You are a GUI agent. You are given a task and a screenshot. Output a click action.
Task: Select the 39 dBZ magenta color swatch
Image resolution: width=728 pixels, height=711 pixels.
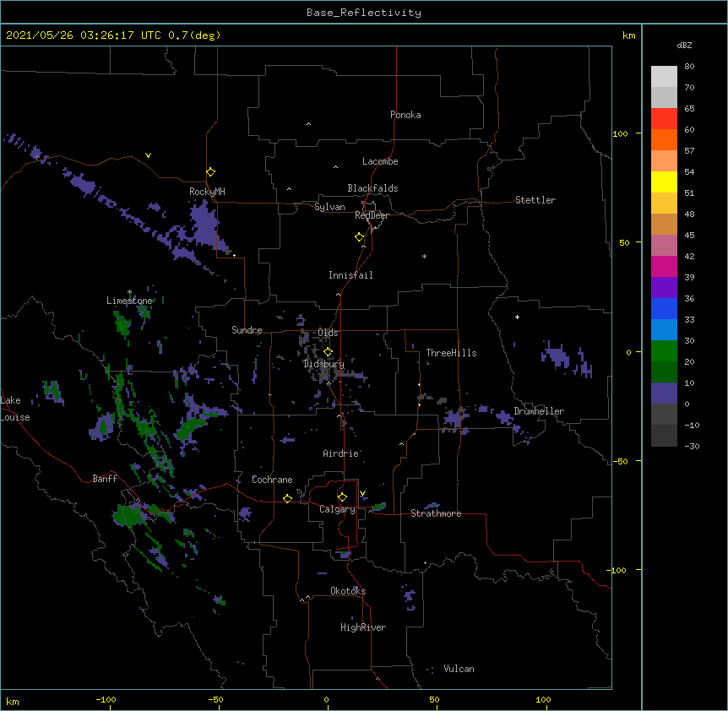coord(664,266)
